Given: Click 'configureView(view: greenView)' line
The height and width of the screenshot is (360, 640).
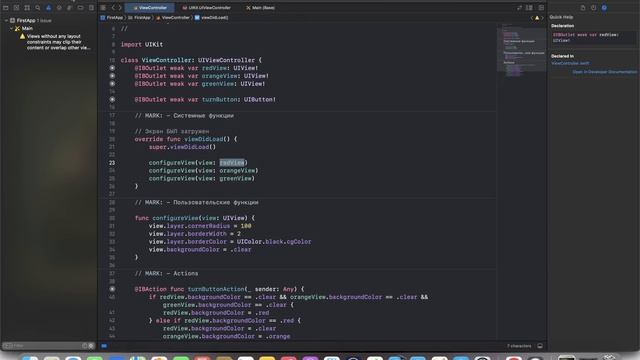Looking at the screenshot, I should point(202,178).
